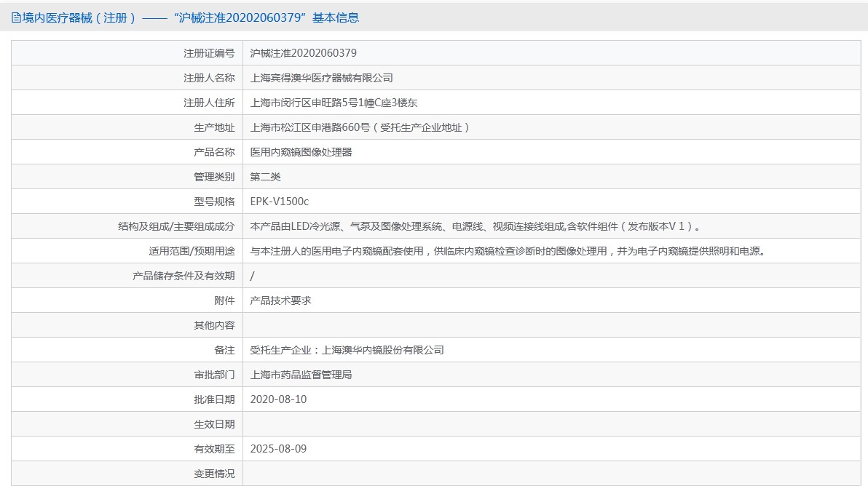Viewport: 868px width, 486px height.
Task: Select registrant name 上海宾得澳华医疗器械有限公司
Action: (x=322, y=78)
